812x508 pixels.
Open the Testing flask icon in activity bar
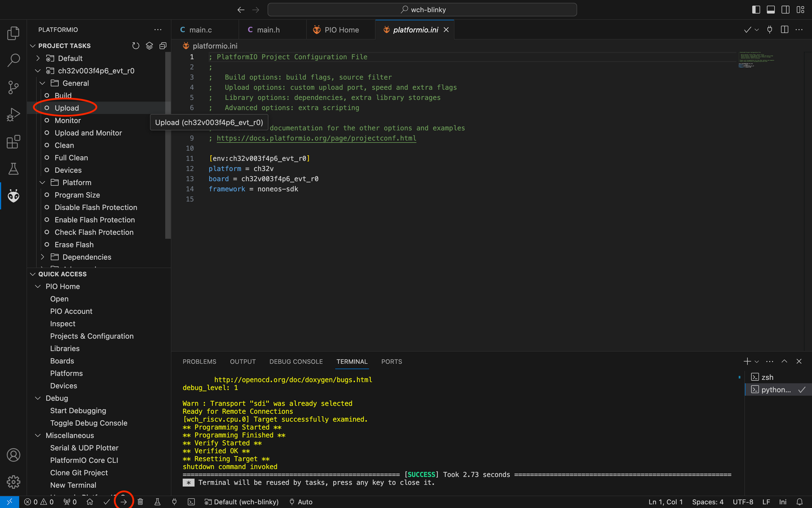coord(13,169)
